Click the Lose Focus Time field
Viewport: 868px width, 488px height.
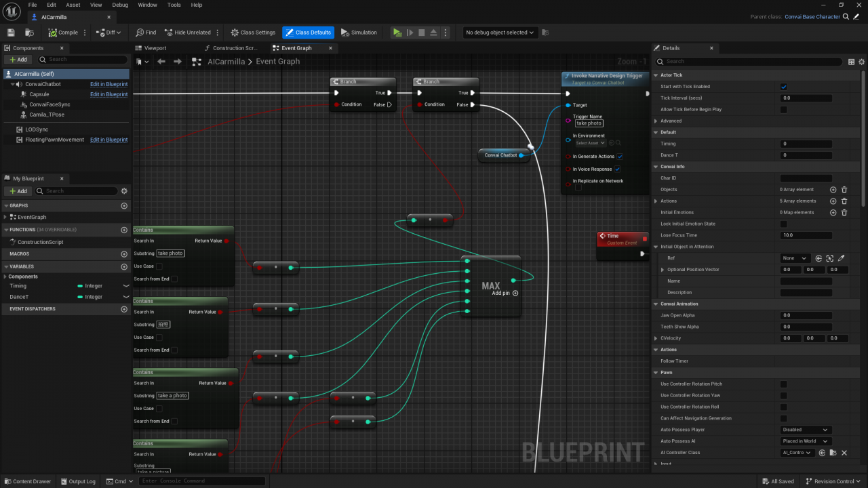click(x=806, y=235)
